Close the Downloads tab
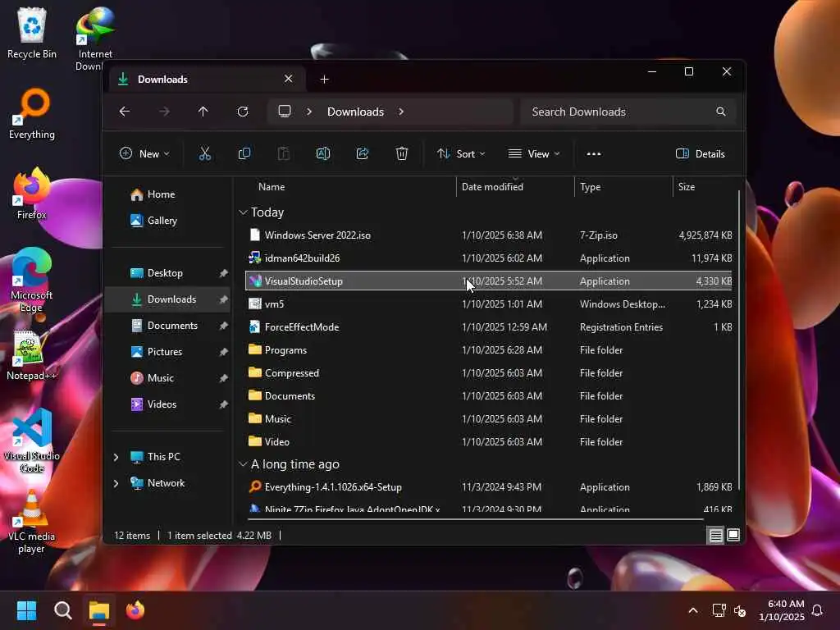This screenshot has height=630, width=840. [x=288, y=79]
